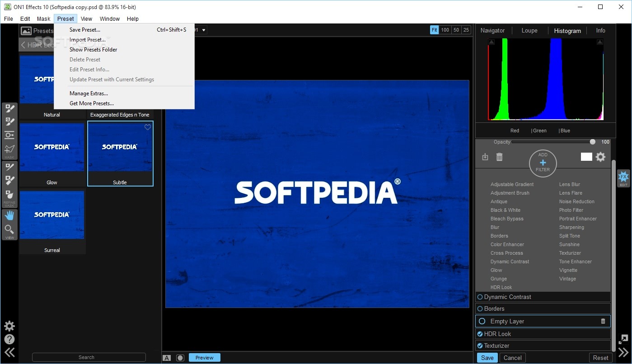Set zoom to 25
Image resolution: width=632 pixels, height=364 pixels.
(466, 30)
